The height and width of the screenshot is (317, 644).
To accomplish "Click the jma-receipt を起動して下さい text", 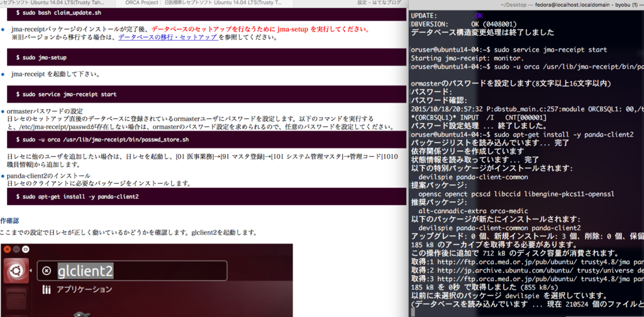I will click(55, 74).
